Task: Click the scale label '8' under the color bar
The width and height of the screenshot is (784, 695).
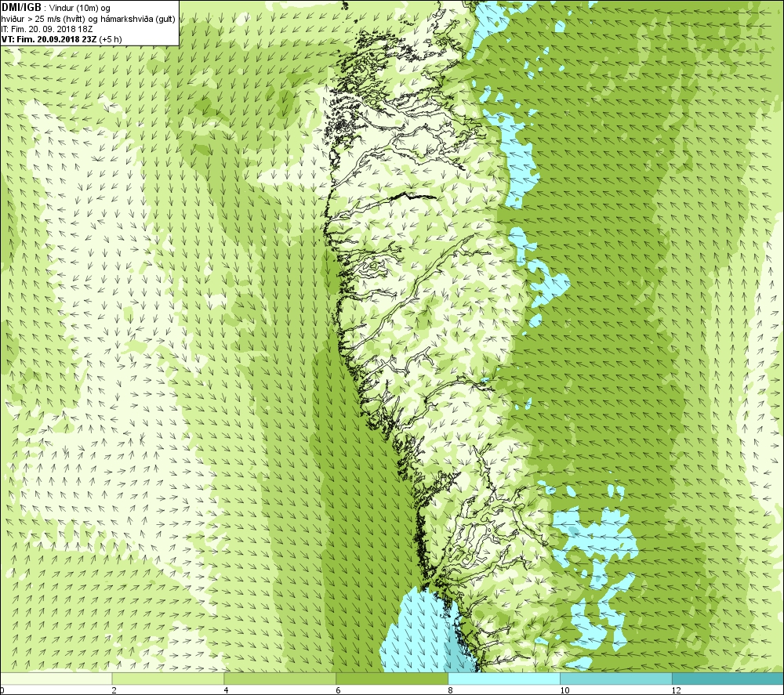Action: tap(450, 690)
